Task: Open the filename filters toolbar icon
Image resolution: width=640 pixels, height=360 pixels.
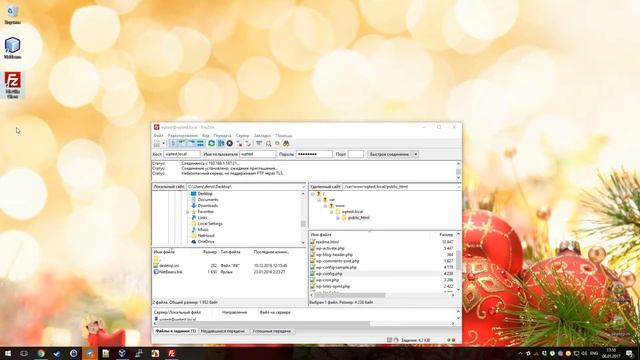Action: click(259, 144)
